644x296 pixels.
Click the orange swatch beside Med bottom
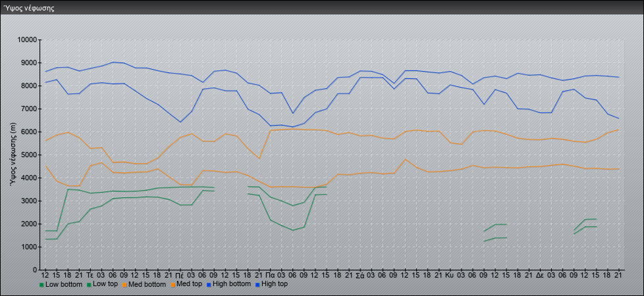(125, 284)
